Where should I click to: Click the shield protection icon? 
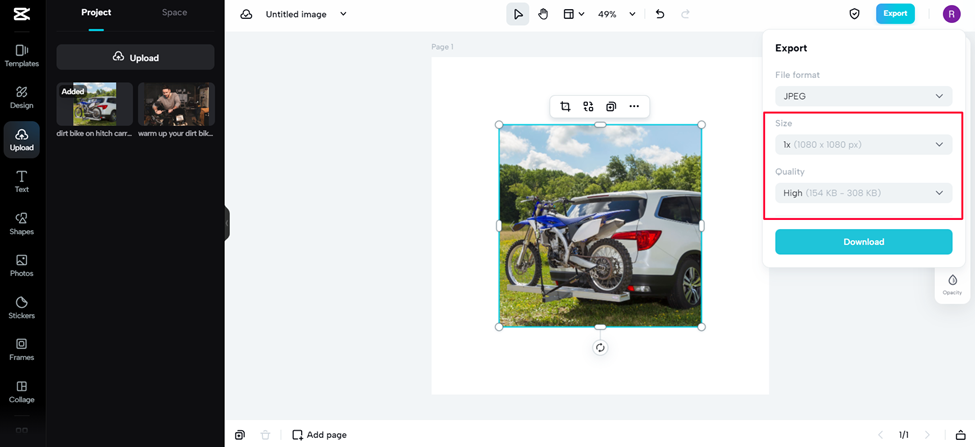coord(854,14)
